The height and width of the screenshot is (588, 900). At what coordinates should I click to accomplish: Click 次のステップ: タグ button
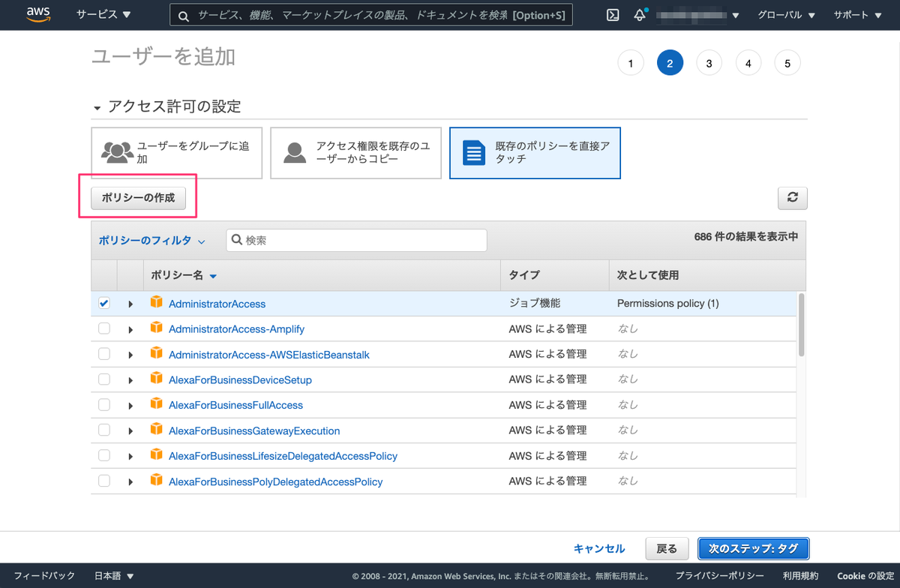coord(753,549)
